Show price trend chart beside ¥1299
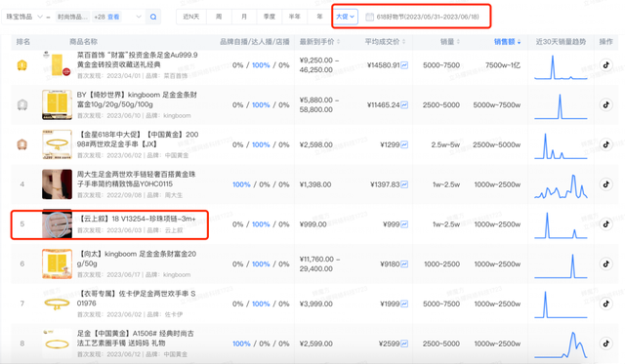The height and width of the screenshot is (364, 625). [404, 144]
